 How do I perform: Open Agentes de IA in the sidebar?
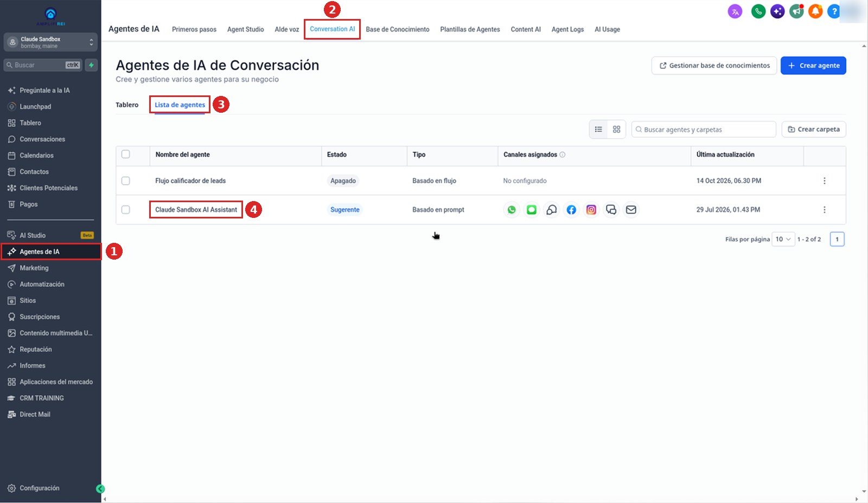point(50,252)
